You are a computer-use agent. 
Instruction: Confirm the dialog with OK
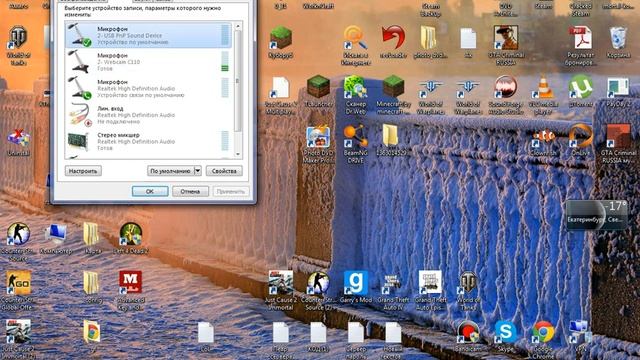click(150, 191)
